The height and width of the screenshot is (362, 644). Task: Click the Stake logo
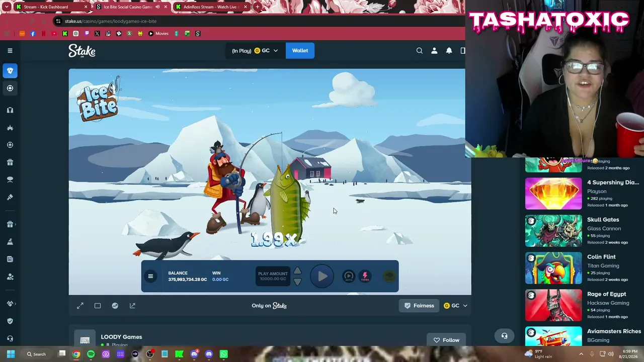point(82,51)
